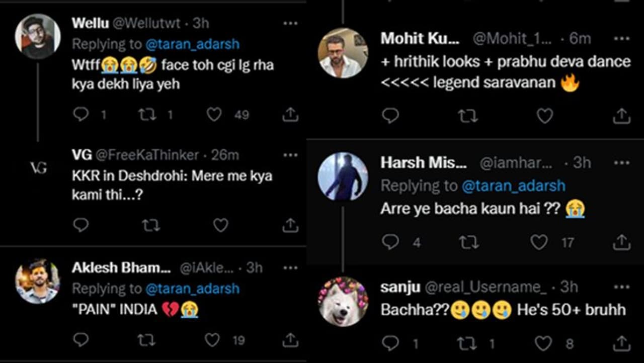Retweet Wellu's tweet about cgi face
This screenshot has height=363, width=644.
tap(147, 115)
